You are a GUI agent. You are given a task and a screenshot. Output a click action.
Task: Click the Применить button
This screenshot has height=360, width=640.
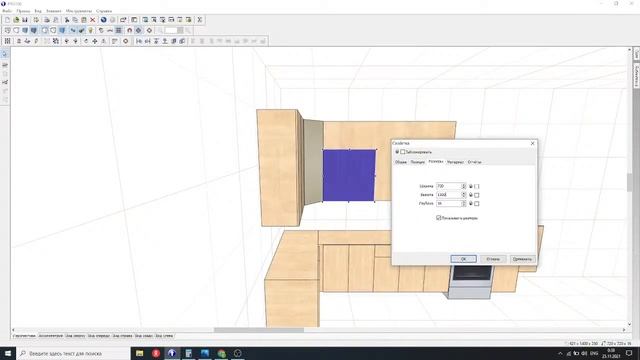pyautogui.click(x=522, y=259)
